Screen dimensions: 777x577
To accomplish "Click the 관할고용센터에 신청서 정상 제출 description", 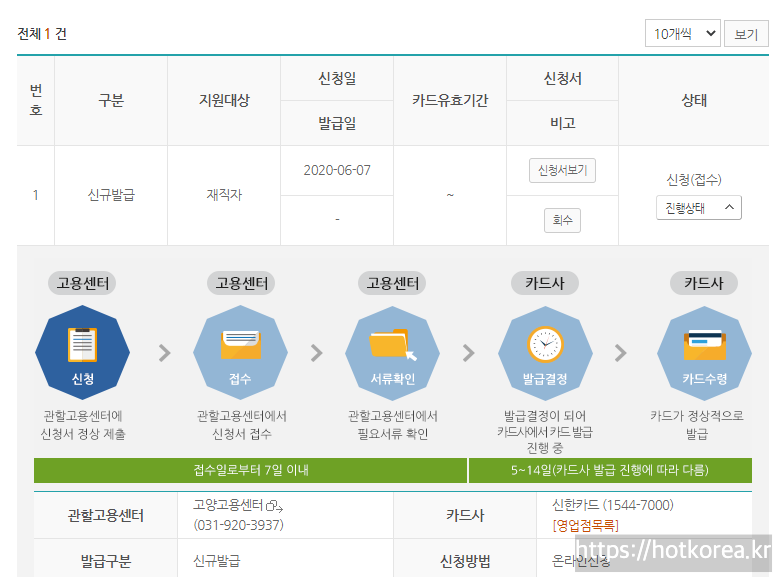I will (x=83, y=425).
